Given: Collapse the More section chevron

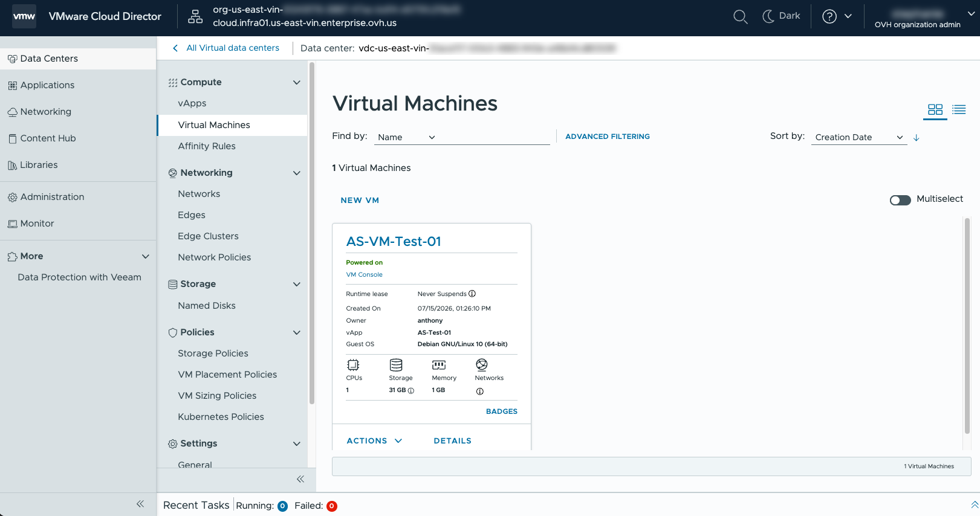Looking at the screenshot, I should [x=145, y=256].
